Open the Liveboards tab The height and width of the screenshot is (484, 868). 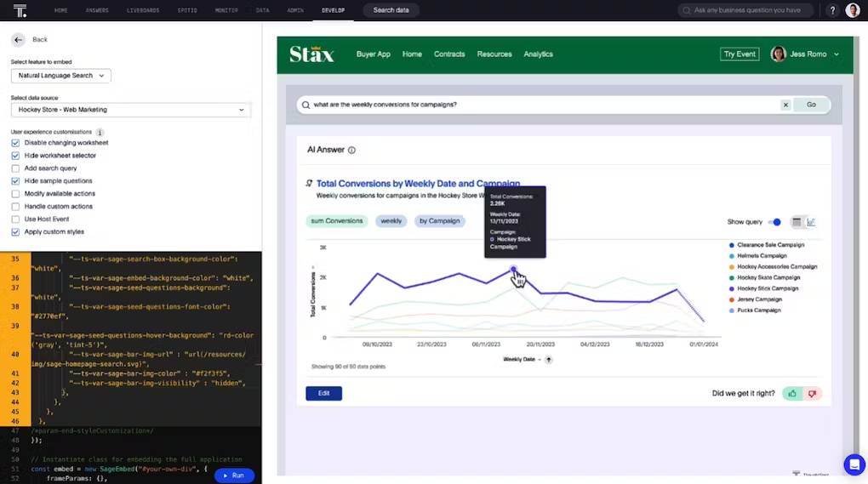point(143,10)
